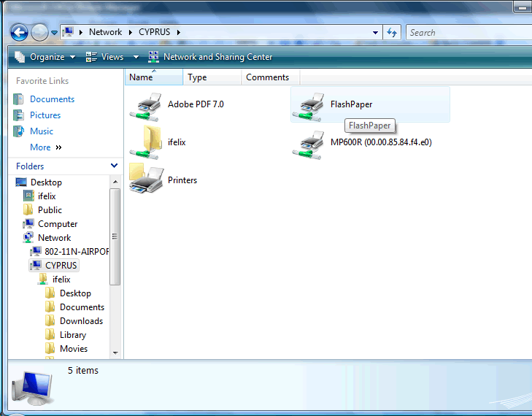Sort by the Comments column header
The width and height of the screenshot is (532, 416).
pyautogui.click(x=267, y=77)
